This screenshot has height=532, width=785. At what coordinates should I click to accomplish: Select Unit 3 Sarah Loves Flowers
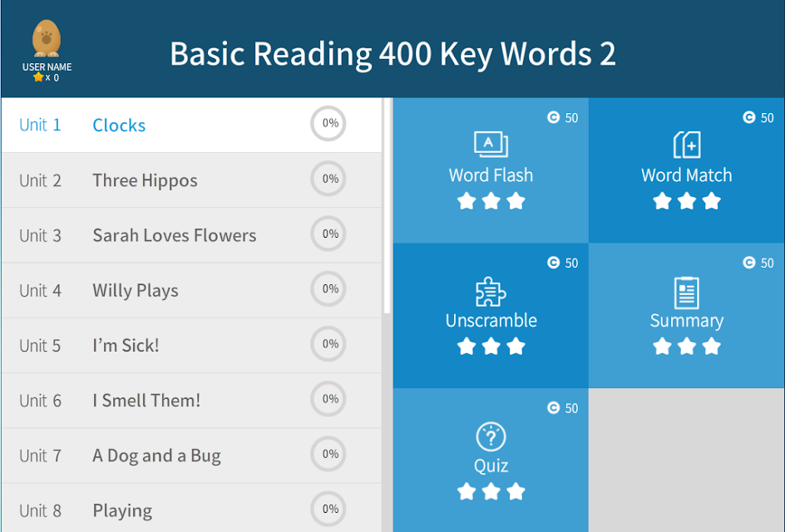191,235
